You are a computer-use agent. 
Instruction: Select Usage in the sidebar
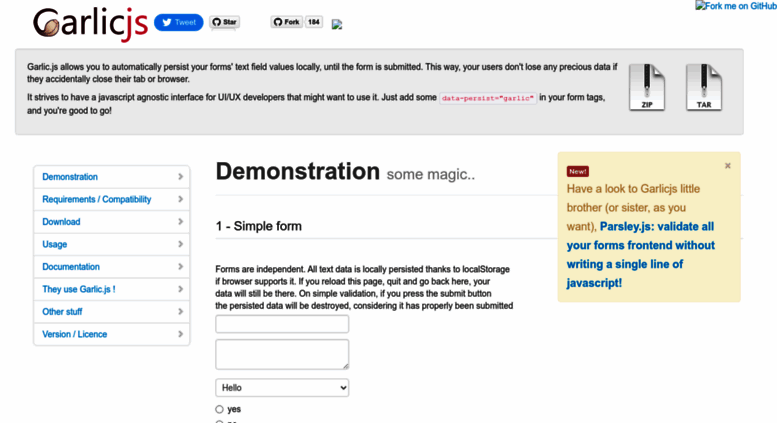(x=111, y=244)
